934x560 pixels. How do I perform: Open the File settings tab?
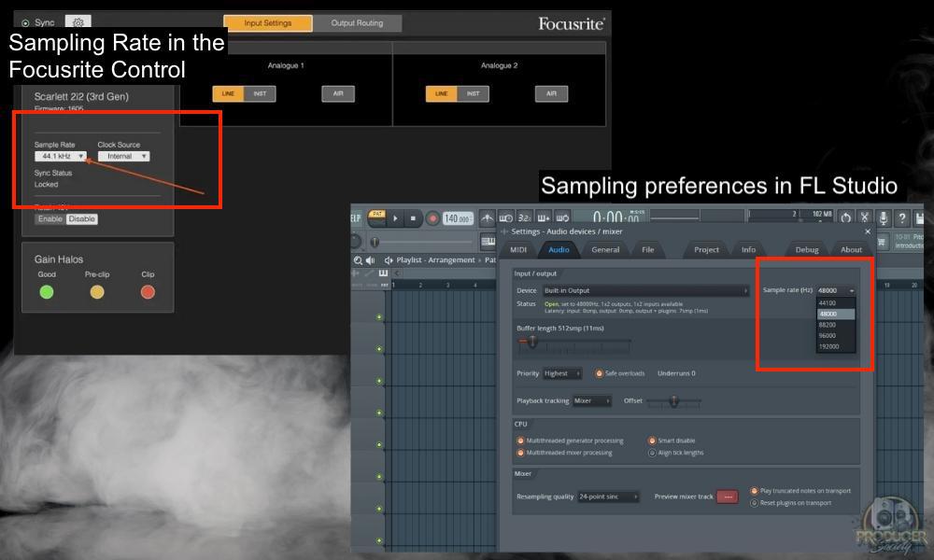647,250
